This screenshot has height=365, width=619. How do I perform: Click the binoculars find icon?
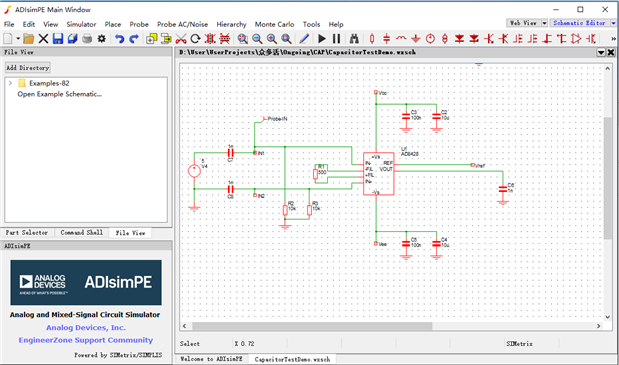(x=354, y=39)
